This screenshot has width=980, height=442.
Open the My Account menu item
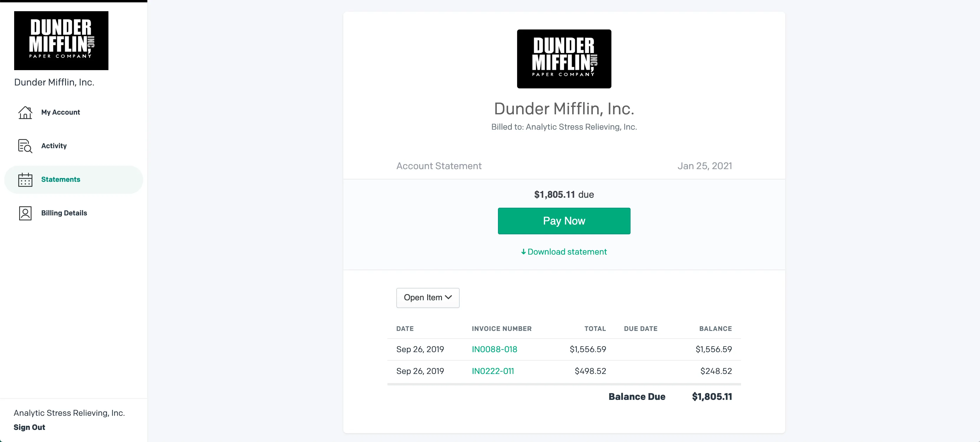point(73,112)
